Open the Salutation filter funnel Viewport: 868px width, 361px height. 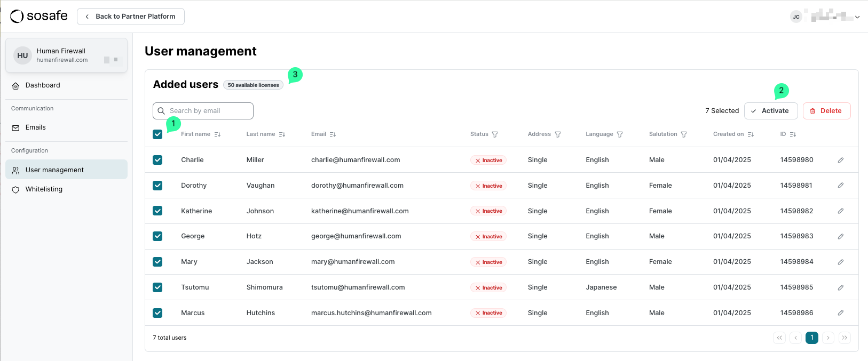coord(684,134)
